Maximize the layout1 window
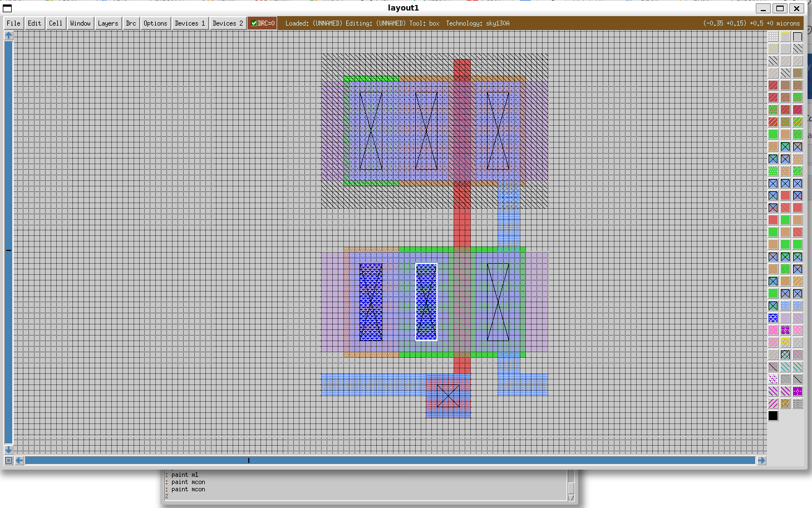This screenshot has width=812, height=508. [x=780, y=8]
